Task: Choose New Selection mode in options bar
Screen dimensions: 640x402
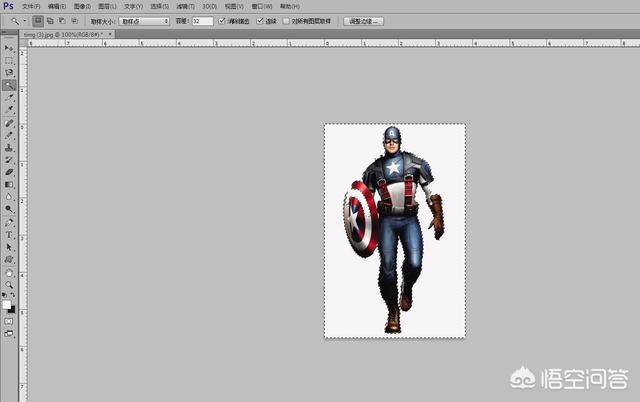Action: (x=38, y=21)
